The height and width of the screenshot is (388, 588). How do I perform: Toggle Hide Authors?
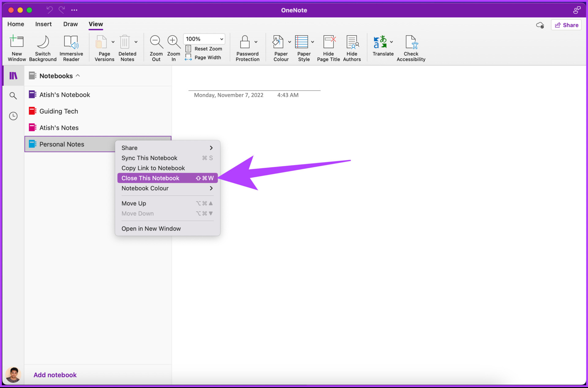(x=352, y=47)
